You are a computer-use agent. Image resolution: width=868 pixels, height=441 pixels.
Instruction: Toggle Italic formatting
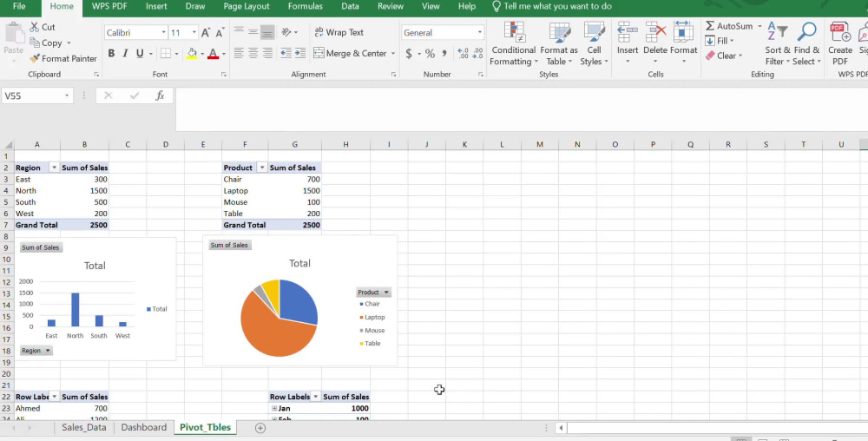pyautogui.click(x=125, y=53)
